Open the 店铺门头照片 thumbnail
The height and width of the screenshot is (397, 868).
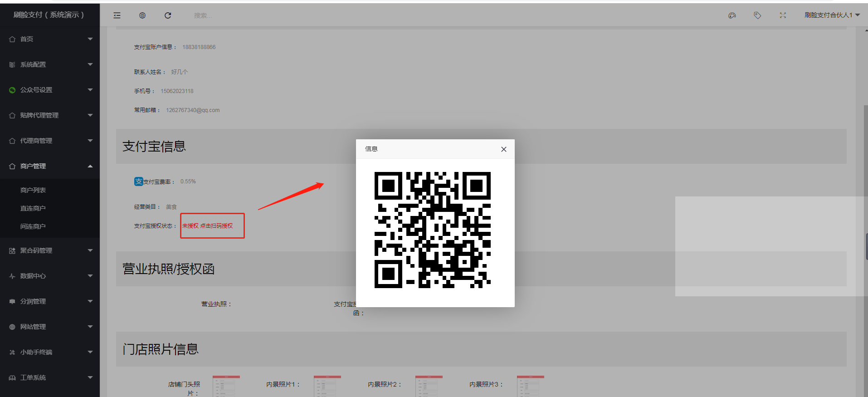coord(226,386)
